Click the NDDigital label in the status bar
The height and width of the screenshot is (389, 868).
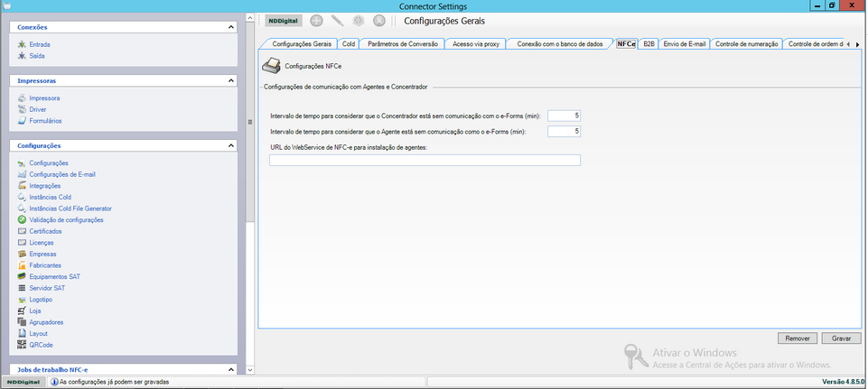(x=23, y=382)
